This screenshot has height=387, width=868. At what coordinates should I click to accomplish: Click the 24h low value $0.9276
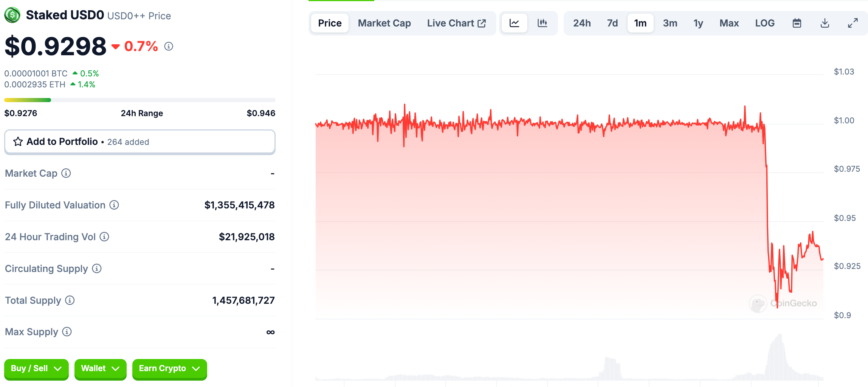pos(21,113)
